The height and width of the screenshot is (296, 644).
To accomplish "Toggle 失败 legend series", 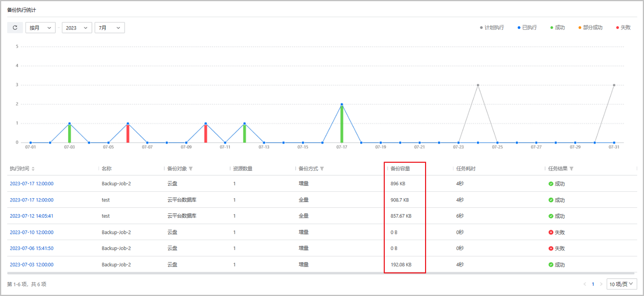I will click(623, 27).
